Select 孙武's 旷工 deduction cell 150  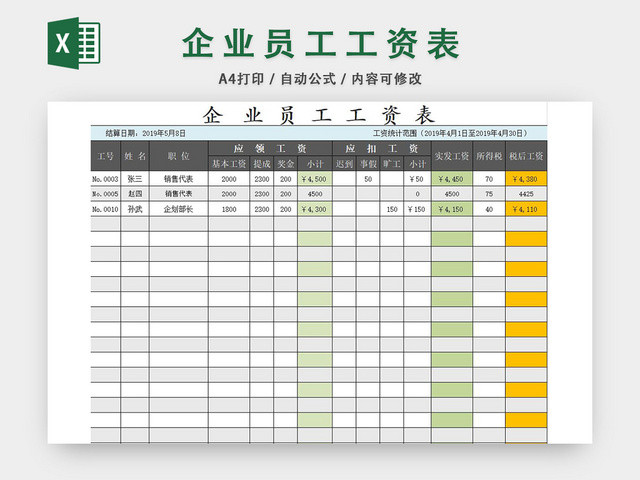point(392,209)
